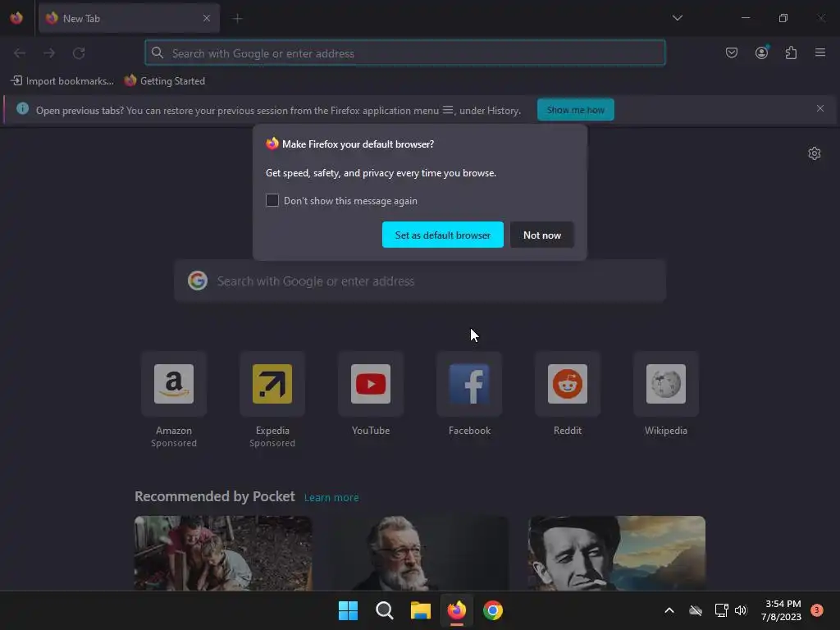Select the New Tab tab
Screen dimensions: 840x630
[129, 18]
